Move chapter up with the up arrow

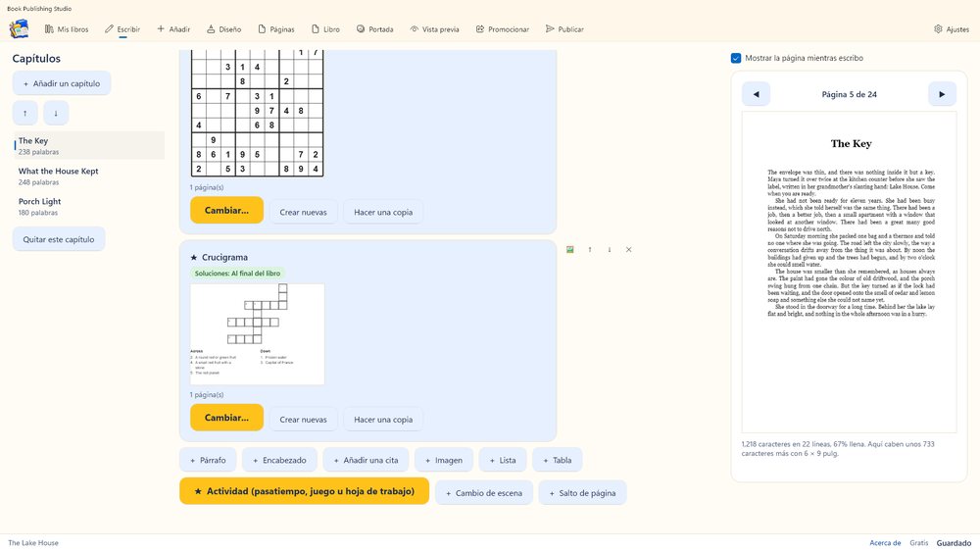click(25, 113)
